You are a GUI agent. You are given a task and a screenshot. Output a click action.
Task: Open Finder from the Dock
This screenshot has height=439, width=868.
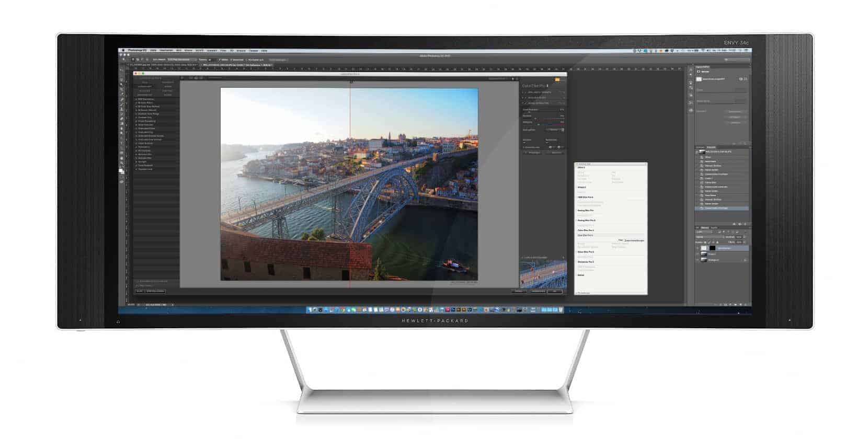(310, 310)
